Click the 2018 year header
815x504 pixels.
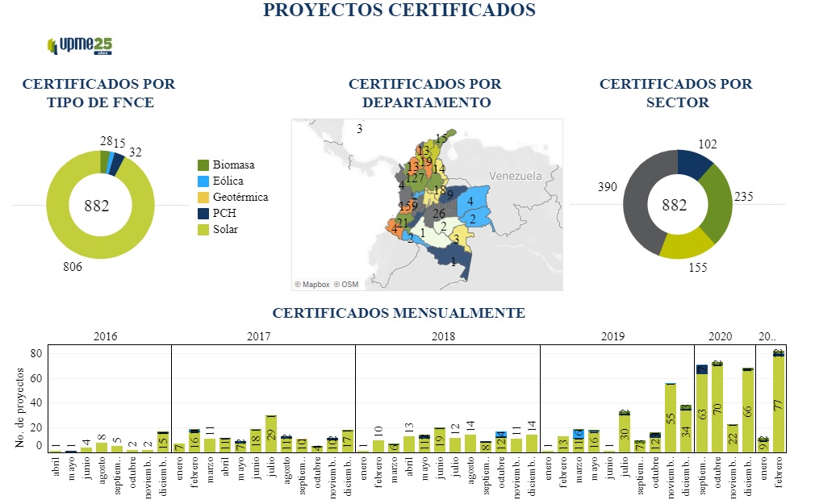(447, 335)
